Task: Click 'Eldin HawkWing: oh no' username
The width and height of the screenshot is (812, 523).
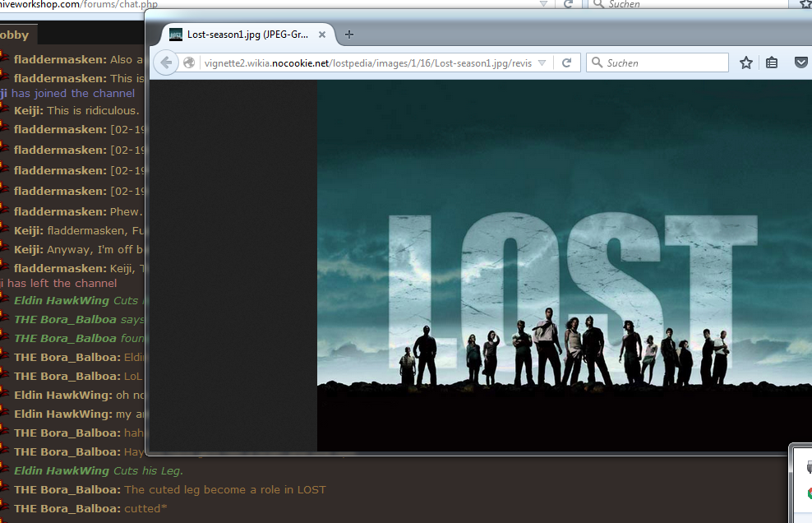Action: (x=62, y=395)
